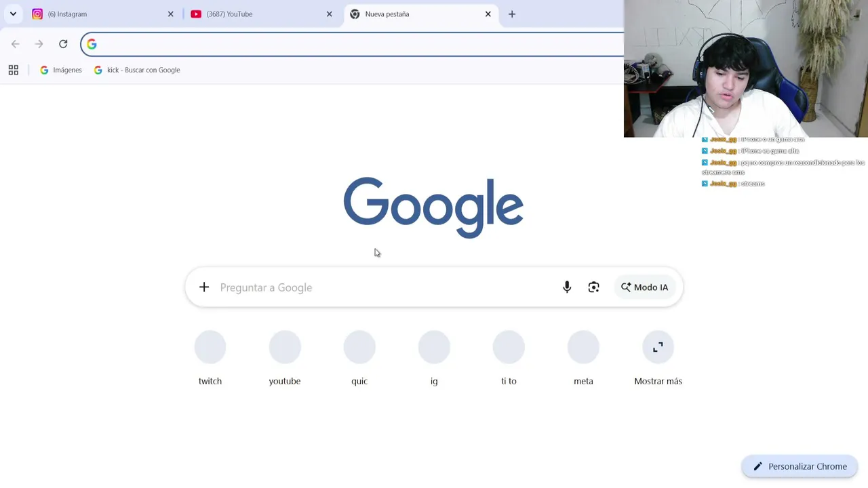Viewport: 868px width, 488px height.
Task: Open the ti to shortcut
Action: [x=509, y=359]
